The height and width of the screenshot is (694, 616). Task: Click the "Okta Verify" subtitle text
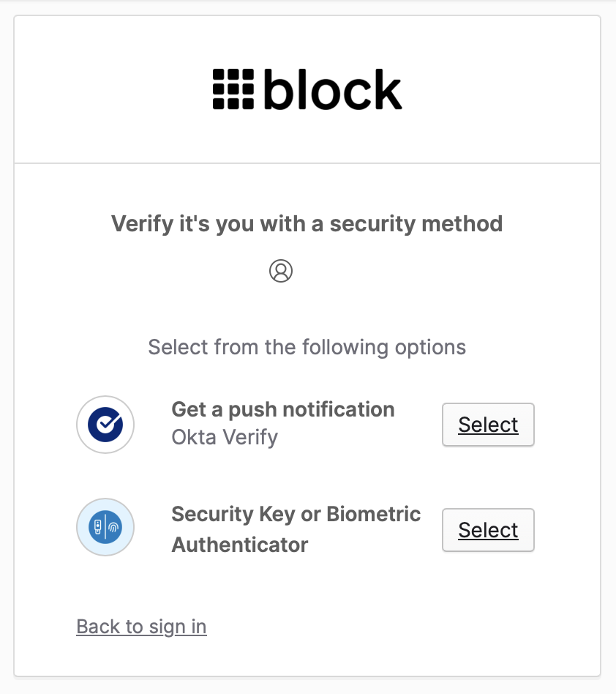point(225,437)
